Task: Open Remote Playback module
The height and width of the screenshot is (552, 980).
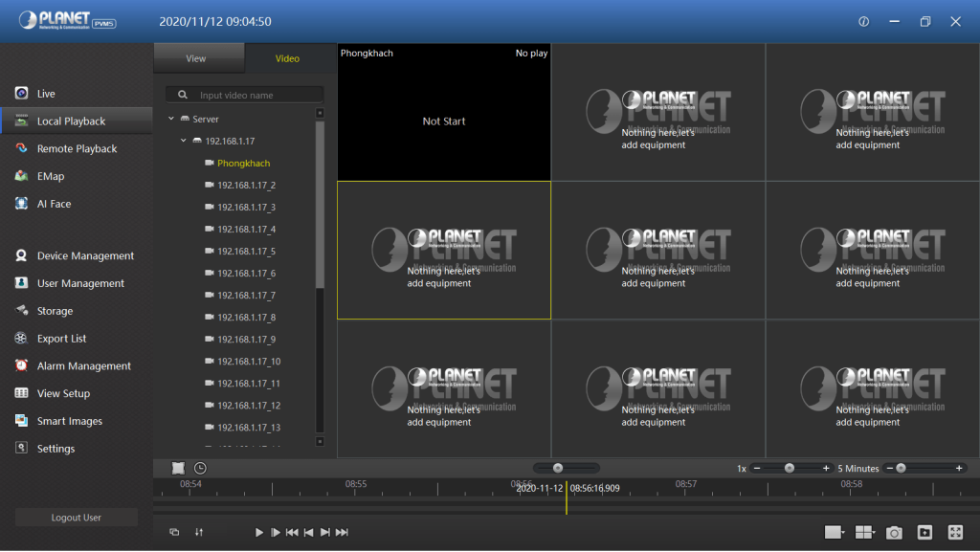Action: (x=77, y=148)
